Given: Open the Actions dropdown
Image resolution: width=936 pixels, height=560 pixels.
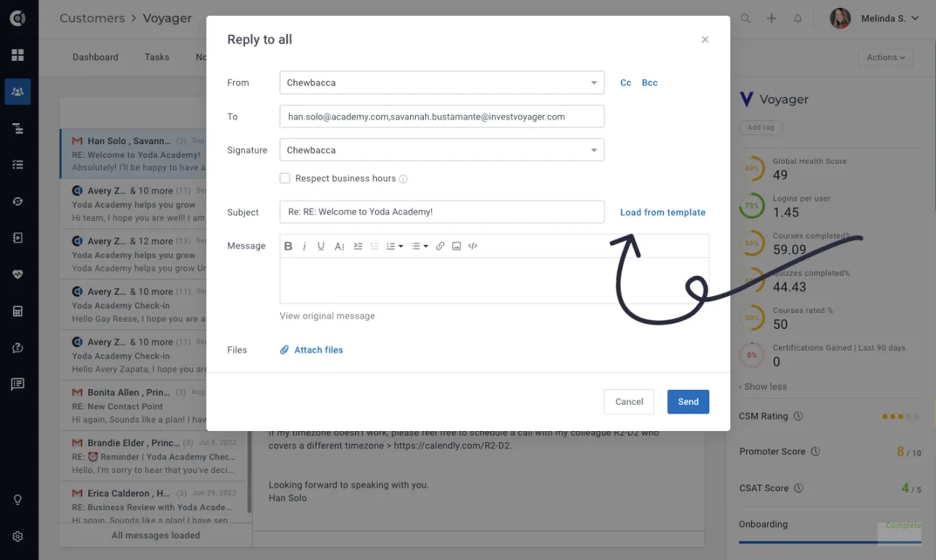Looking at the screenshot, I should (885, 57).
